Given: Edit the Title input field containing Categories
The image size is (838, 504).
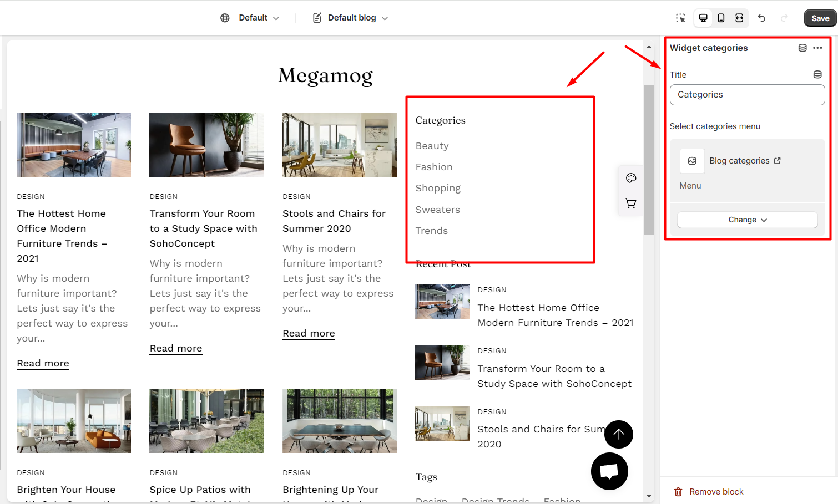Looking at the screenshot, I should [x=747, y=95].
